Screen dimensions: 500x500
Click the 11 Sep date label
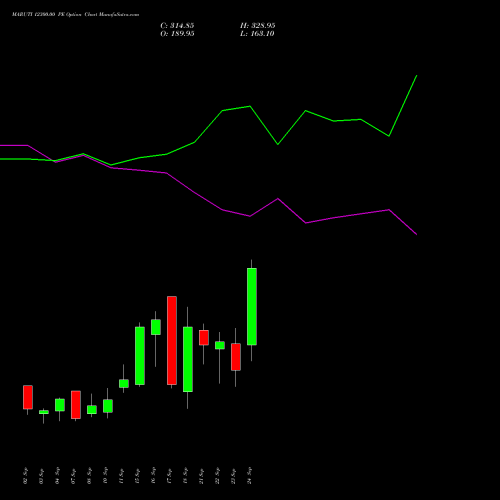tap(122, 476)
